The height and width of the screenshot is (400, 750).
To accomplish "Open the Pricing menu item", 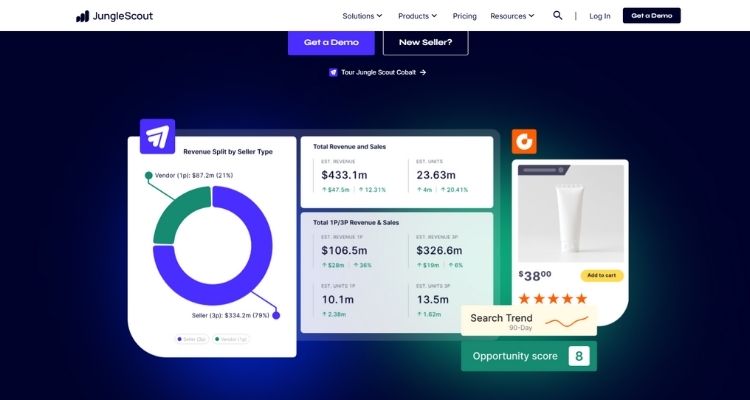I will (464, 16).
